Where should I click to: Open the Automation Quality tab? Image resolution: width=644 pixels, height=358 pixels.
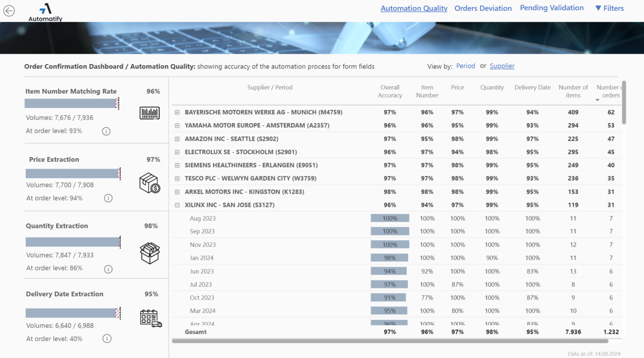414,8
